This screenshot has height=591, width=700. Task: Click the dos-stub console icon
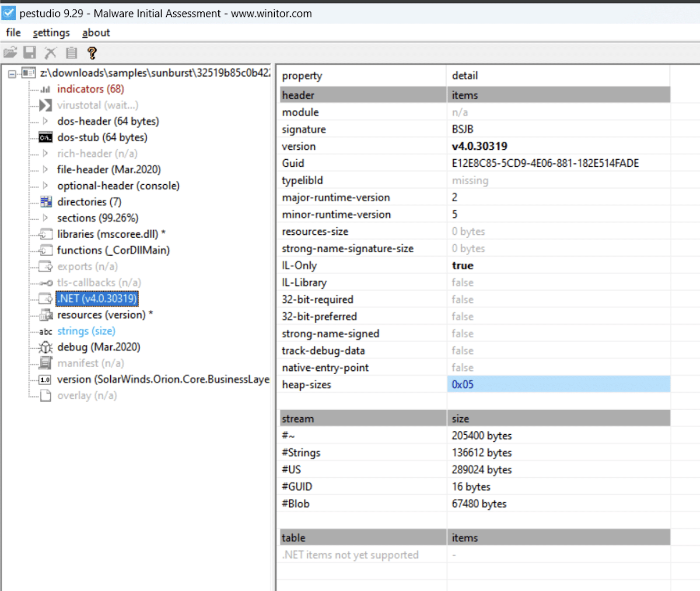coord(45,137)
